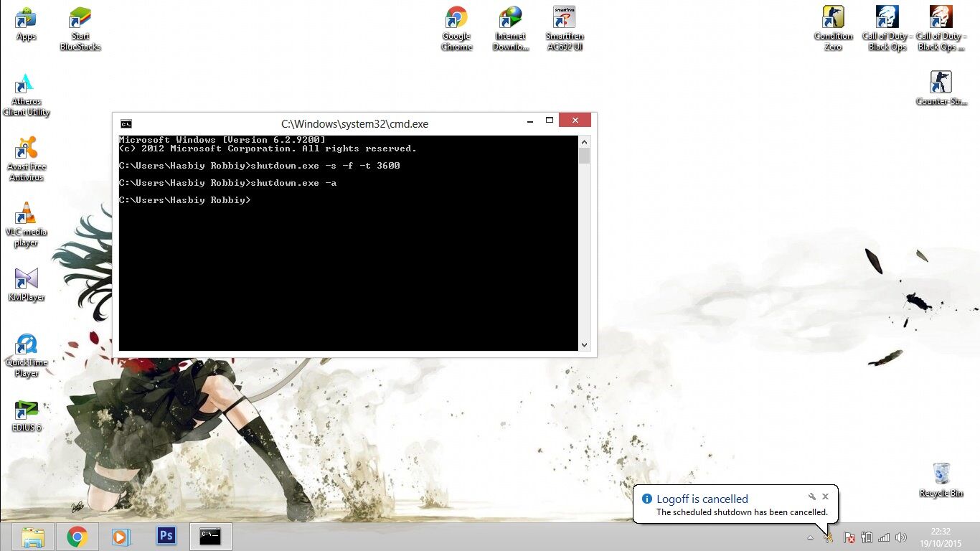
Task: Select VLC media player desktop icon
Action: 26,225
